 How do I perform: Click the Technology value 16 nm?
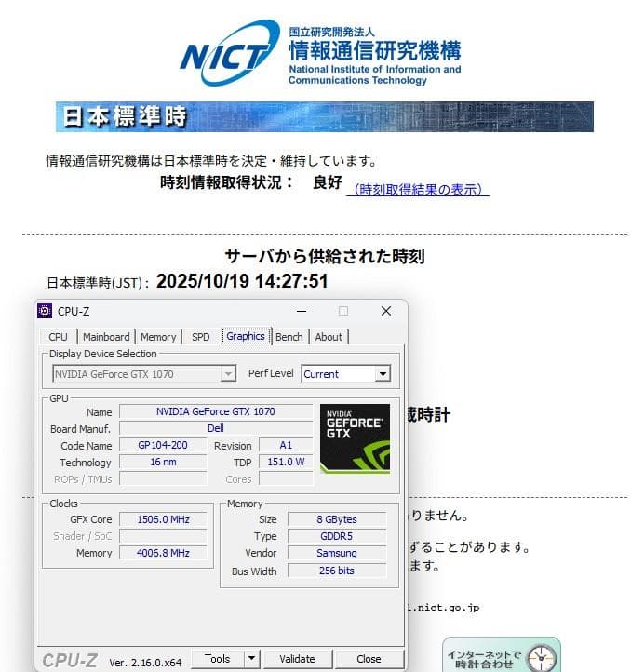(163, 462)
